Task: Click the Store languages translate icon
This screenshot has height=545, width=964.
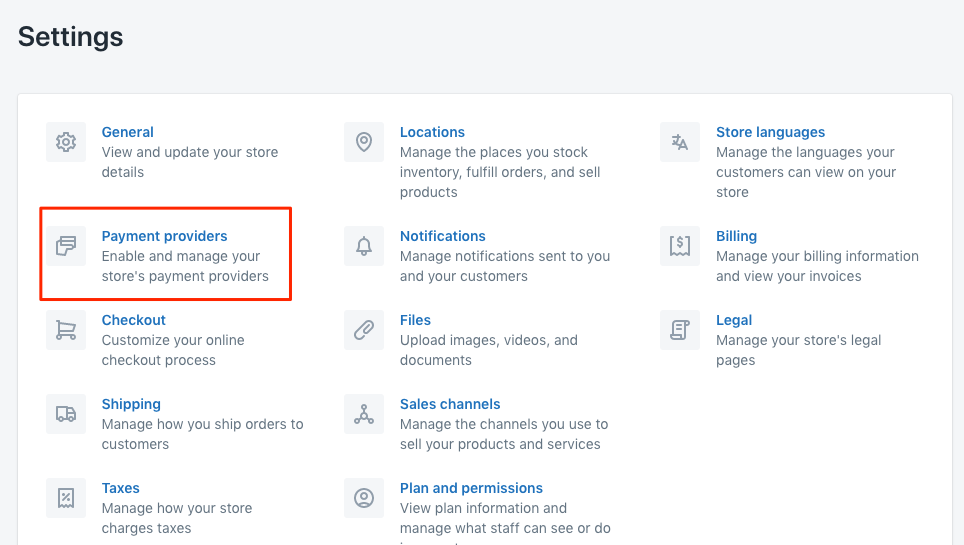Action: click(x=680, y=142)
